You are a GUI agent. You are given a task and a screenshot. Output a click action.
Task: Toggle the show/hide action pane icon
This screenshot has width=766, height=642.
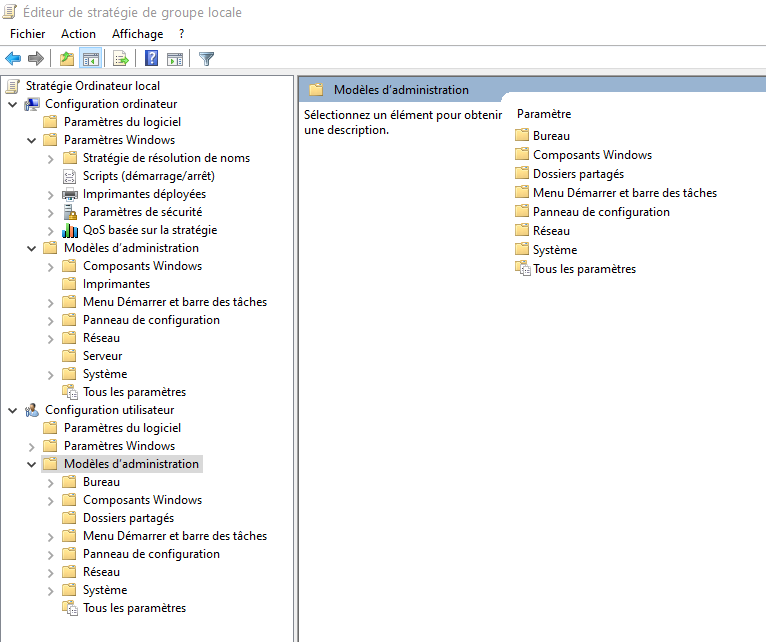(x=175, y=59)
